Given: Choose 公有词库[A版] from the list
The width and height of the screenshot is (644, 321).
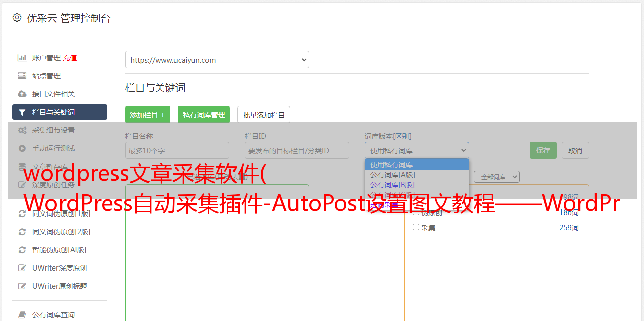Looking at the screenshot, I should (417, 175).
